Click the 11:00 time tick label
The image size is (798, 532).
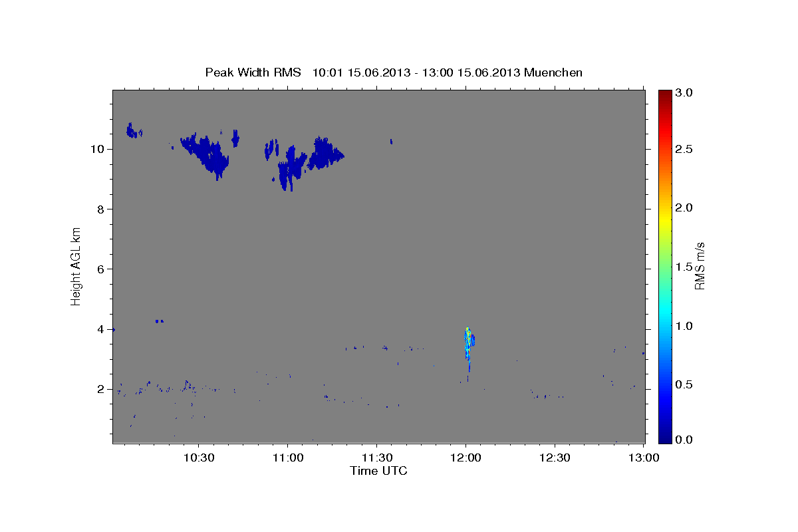[x=287, y=458]
